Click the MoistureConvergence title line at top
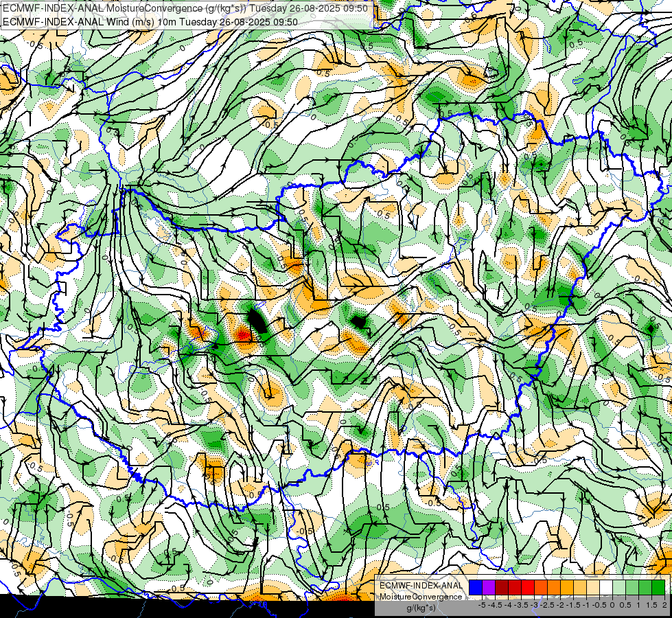The width and height of the screenshot is (672, 618). click(x=184, y=8)
